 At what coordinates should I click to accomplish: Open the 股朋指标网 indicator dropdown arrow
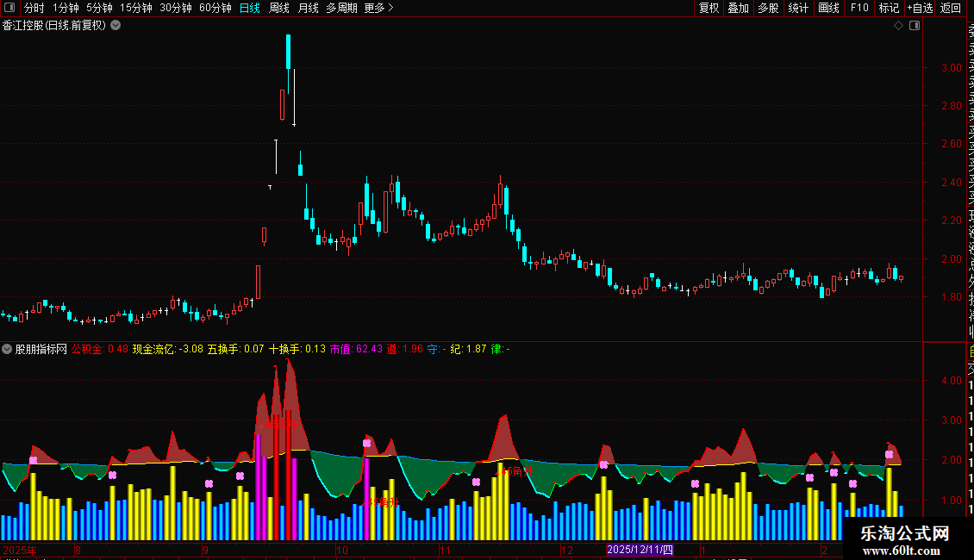(7, 349)
